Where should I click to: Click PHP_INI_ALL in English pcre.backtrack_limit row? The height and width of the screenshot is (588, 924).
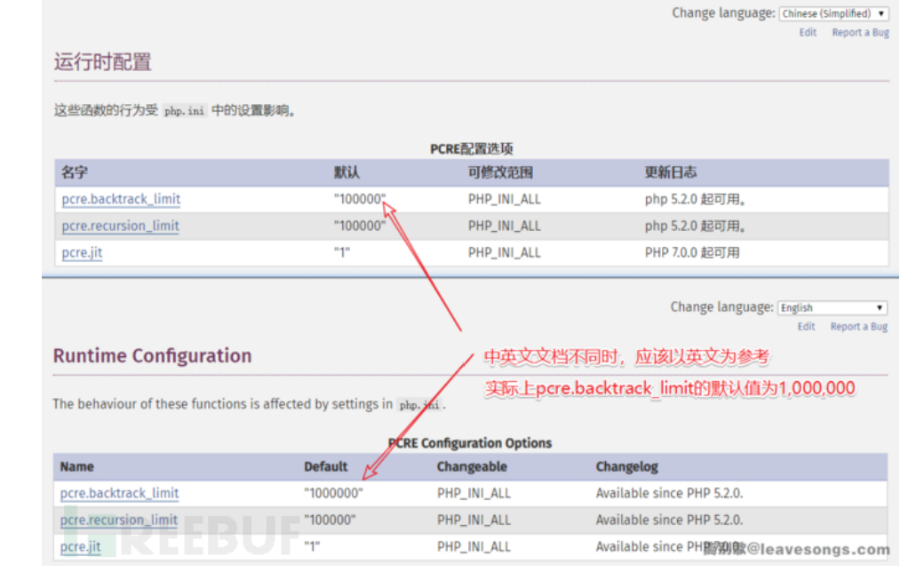pos(474,493)
